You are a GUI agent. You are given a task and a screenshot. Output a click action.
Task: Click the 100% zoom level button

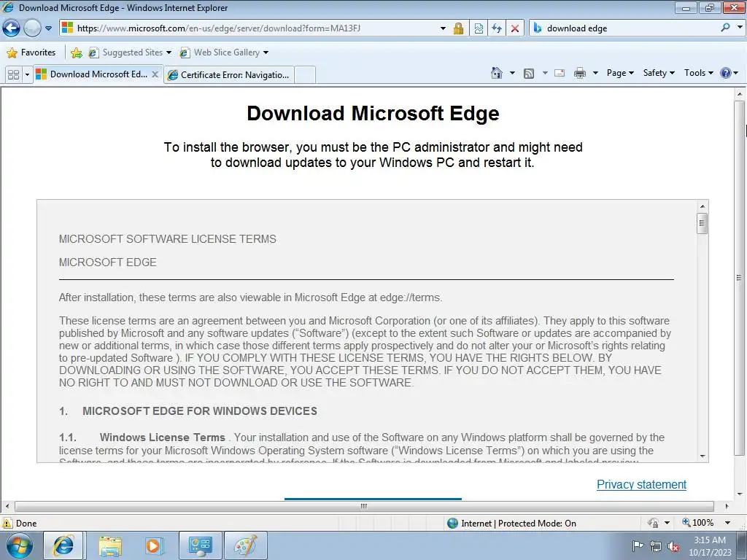click(x=698, y=523)
